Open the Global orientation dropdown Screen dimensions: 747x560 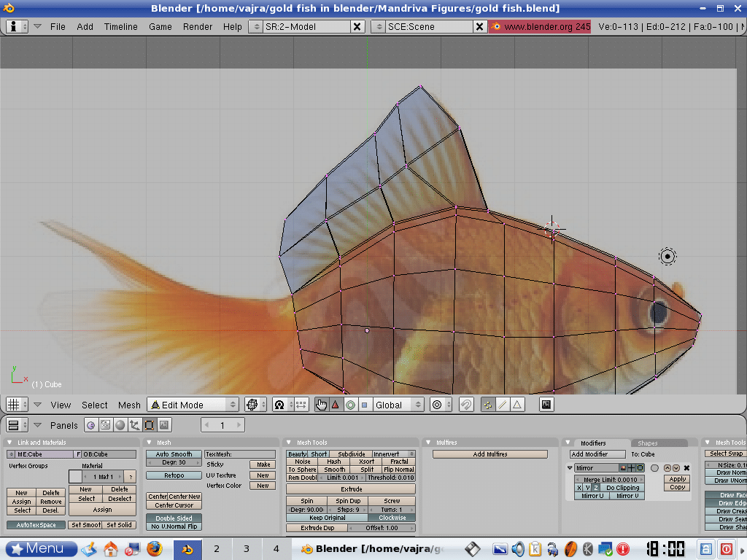point(398,405)
